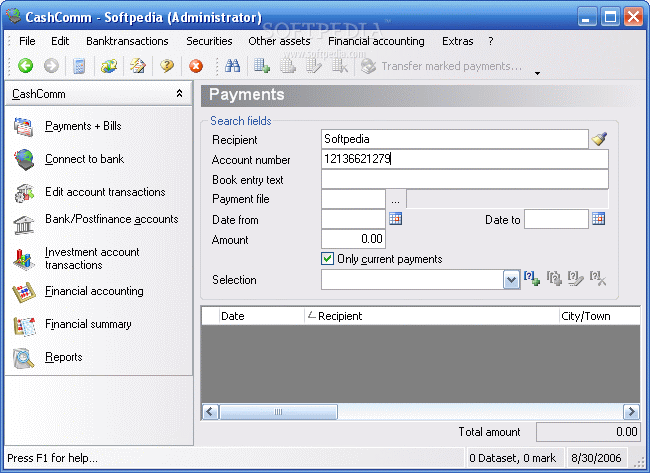
Task: Open the toolbar options overflow arrow
Action: [x=537, y=73]
